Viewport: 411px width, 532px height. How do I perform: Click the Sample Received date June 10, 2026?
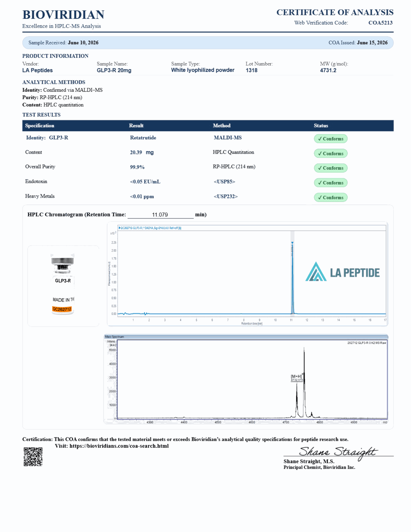(x=83, y=43)
